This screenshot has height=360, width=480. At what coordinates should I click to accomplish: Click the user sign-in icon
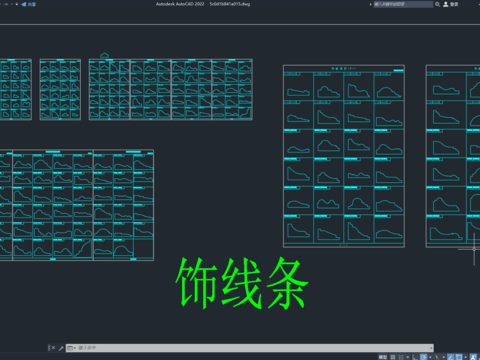445,4
